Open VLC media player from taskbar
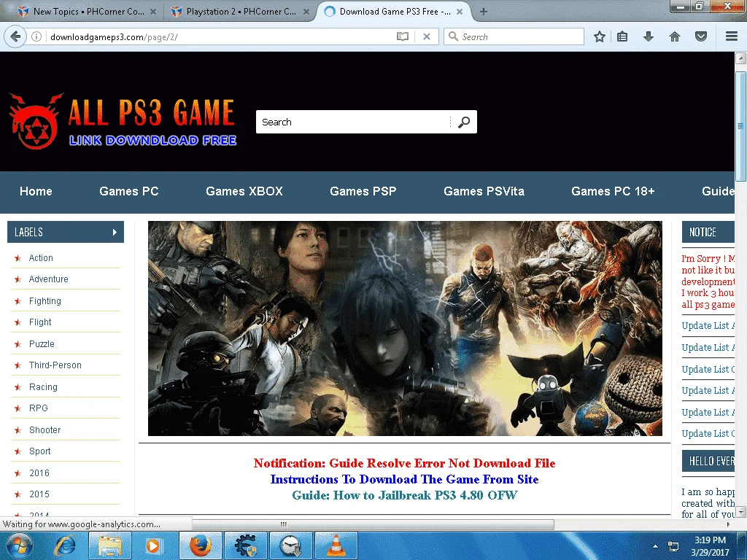The height and width of the screenshot is (560, 747). (336, 545)
